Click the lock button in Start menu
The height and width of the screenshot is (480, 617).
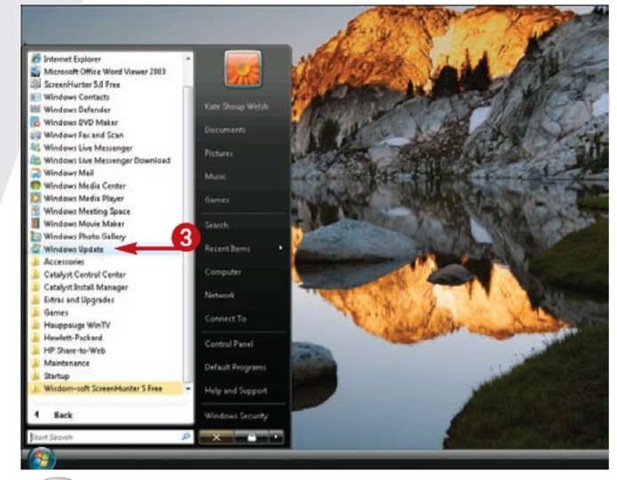(x=251, y=437)
